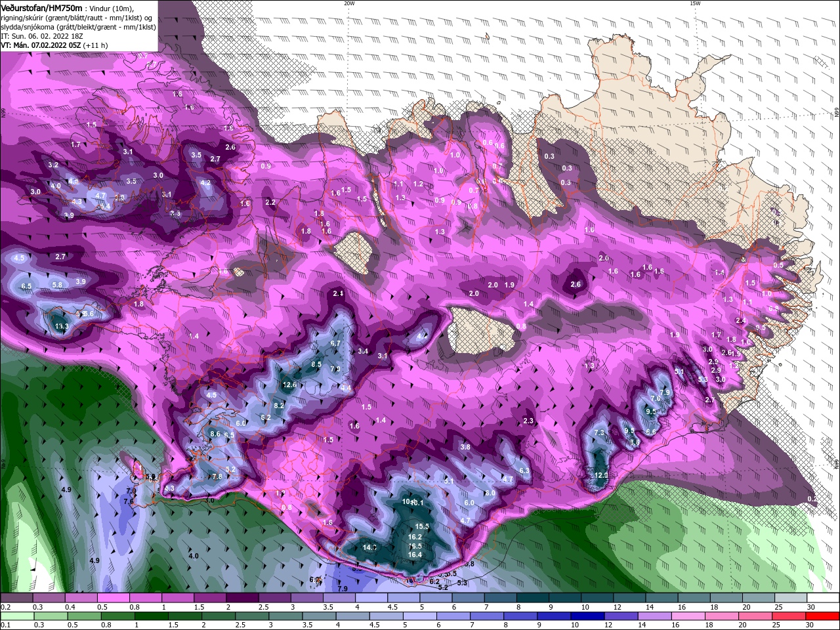Click the 15.5 precipitation value

pos(422,526)
